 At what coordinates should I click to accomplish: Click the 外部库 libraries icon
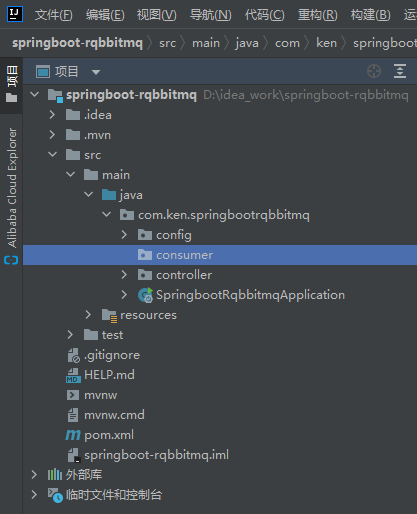point(55,475)
